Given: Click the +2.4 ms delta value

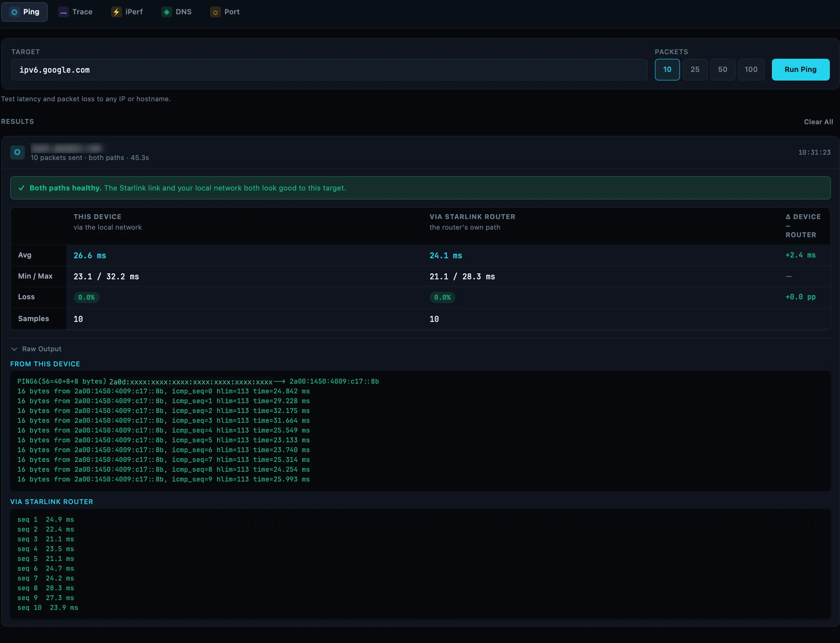Looking at the screenshot, I should point(800,255).
